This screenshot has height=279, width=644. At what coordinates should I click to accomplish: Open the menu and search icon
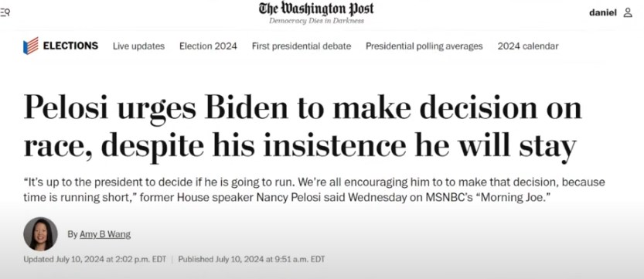pyautogui.click(x=5, y=12)
